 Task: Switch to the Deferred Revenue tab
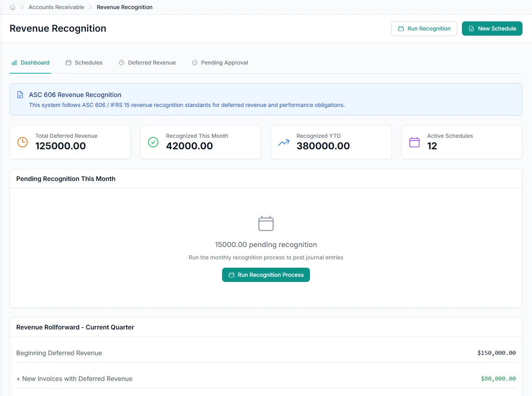147,63
